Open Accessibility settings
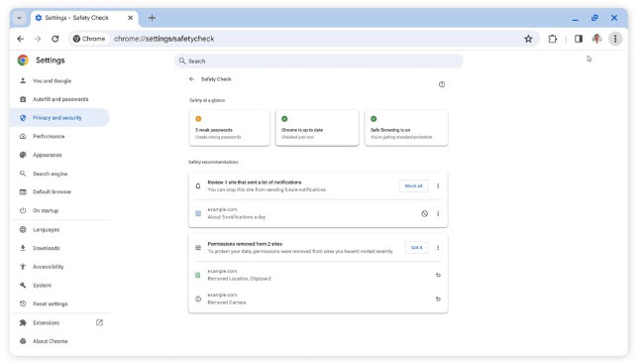The height and width of the screenshot is (362, 644). [x=59, y=267]
